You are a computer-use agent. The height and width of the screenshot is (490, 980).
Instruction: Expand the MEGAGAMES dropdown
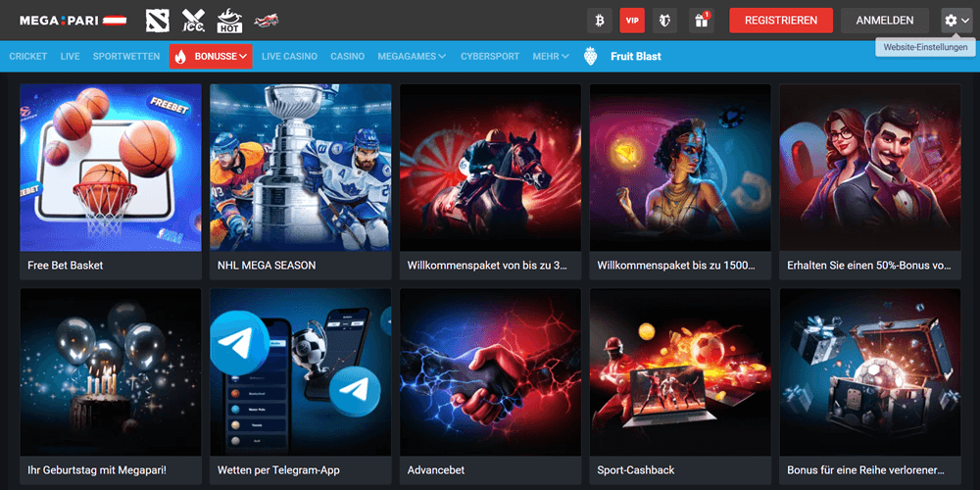click(x=412, y=56)
